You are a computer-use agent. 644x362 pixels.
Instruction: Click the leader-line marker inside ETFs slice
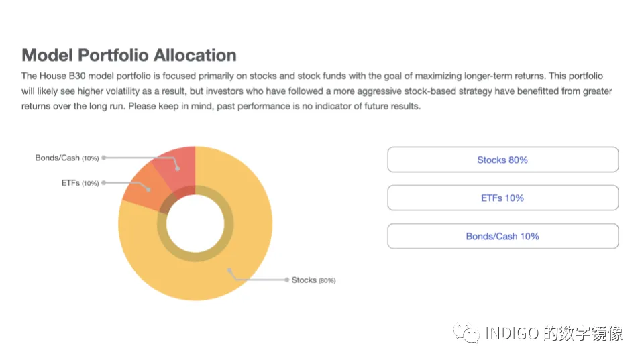[x=150, y=191]
